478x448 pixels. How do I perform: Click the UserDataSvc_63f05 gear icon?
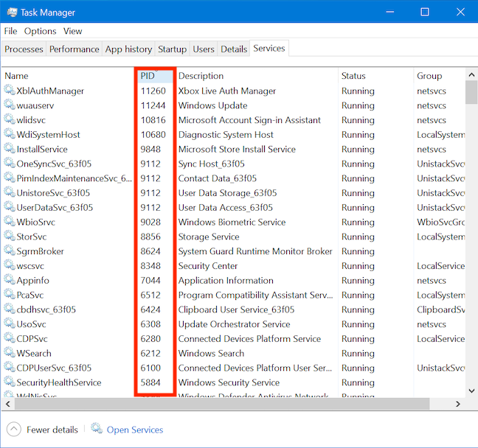(x=10, y=207)
